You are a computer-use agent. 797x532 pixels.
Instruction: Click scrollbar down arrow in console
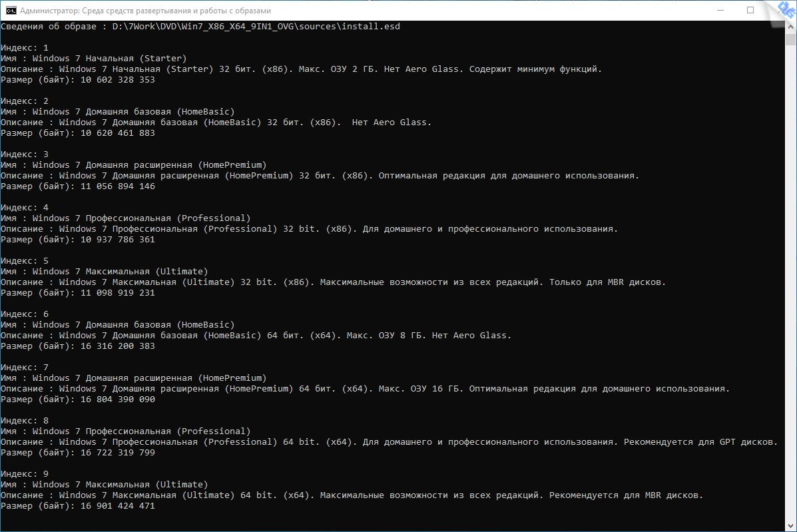[790, 526]
